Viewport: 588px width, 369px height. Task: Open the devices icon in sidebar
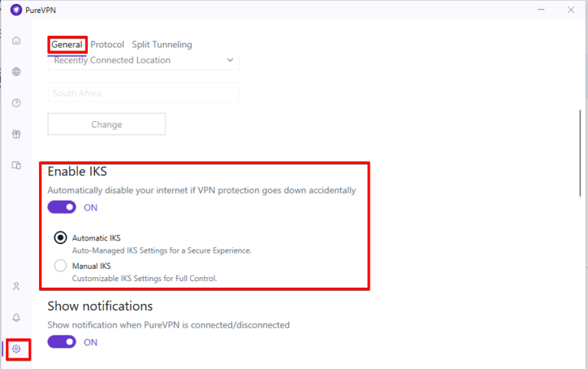16,165
